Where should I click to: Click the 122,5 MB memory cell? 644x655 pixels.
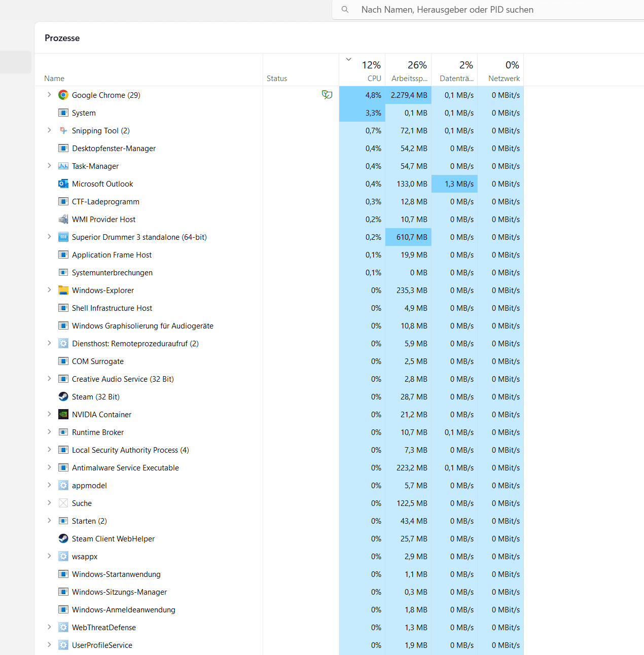[408, 503]
